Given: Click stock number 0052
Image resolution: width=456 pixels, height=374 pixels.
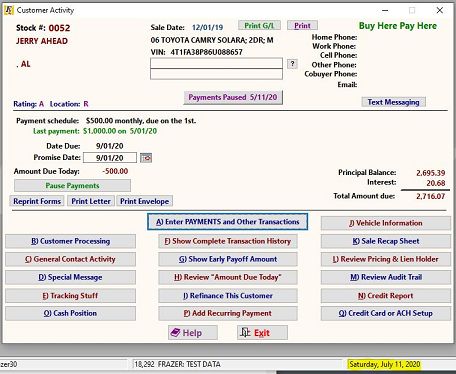Looking at the screenshot, I should point(59,28).
